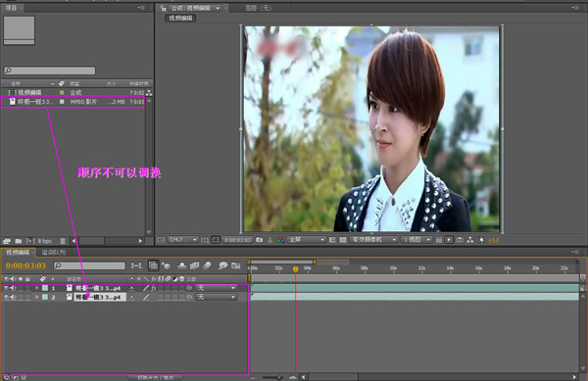Toggle fast previews icon in viewer
This screenshot has width=588, height=381.
coord(449,240)
